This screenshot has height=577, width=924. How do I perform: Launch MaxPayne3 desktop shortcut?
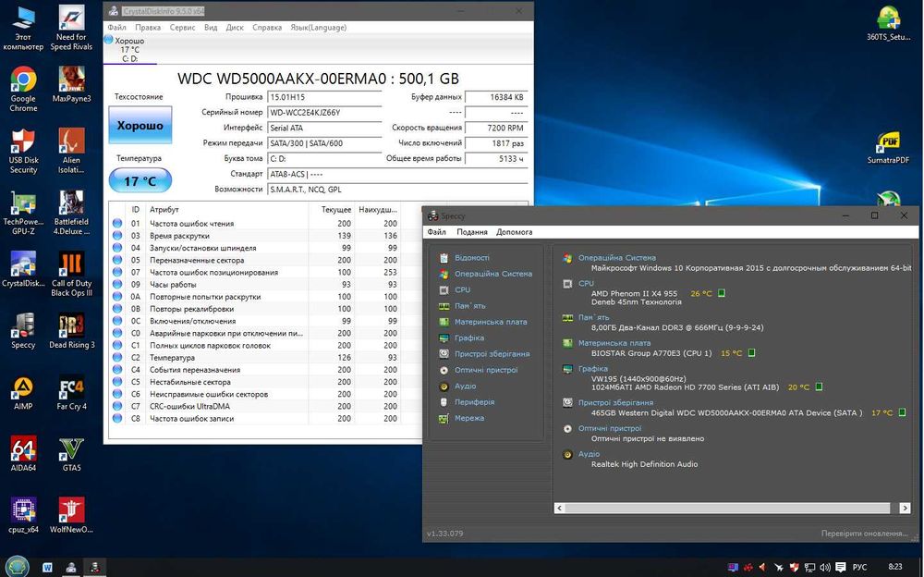(x=71, y=84)
